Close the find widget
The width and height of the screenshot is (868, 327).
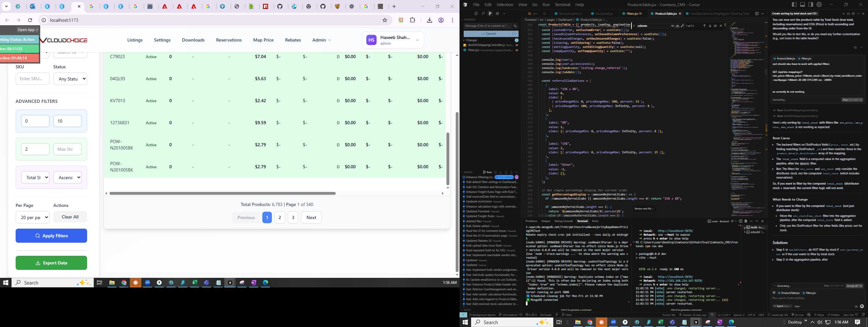coord(721,26)
